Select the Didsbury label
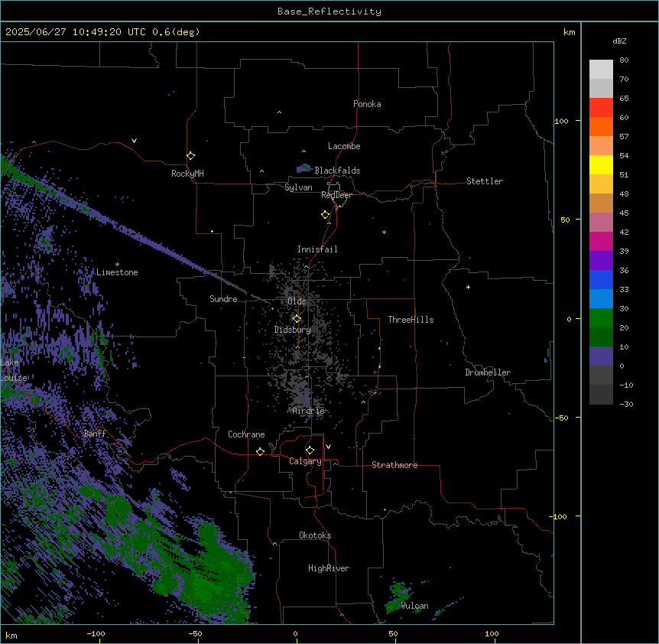The height and width of the screenshot is (644, 659). tap(292, 330)
